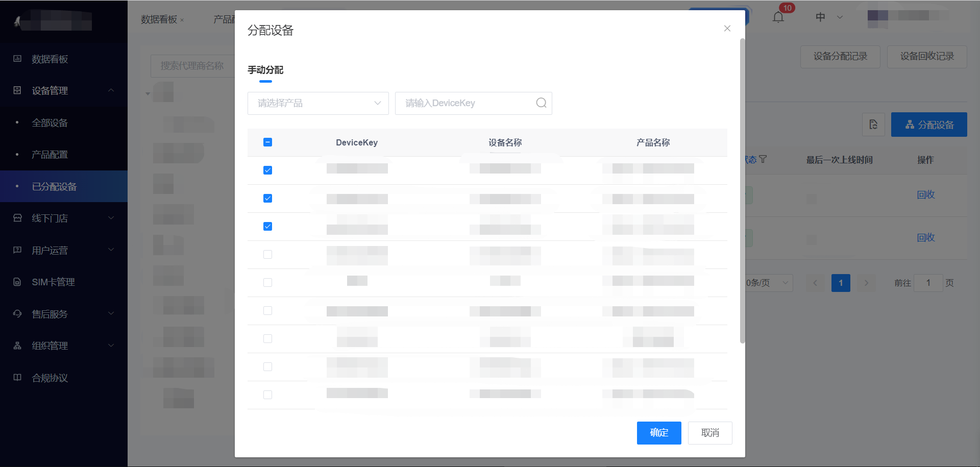Click the 数据看板 sidebar icon

(x=17, y=59)
